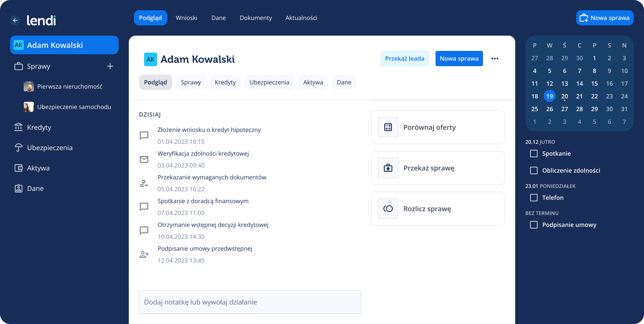Click the 12.04.2023 13:45 timestamp

point(181,260)
